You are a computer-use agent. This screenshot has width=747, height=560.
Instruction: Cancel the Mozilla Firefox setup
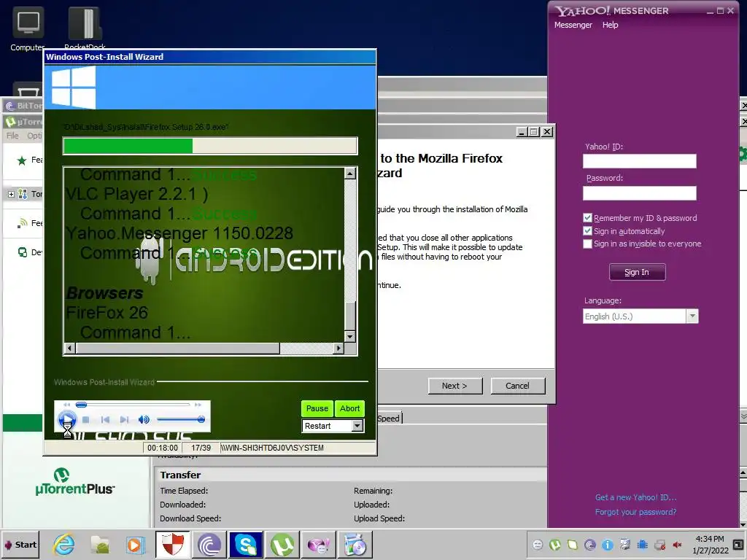coord(517,386)
